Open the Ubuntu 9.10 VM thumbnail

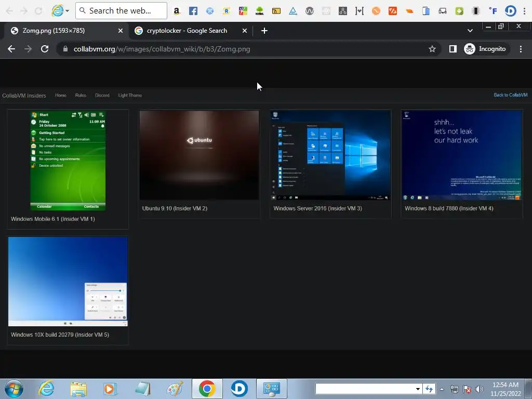[199, 155]
